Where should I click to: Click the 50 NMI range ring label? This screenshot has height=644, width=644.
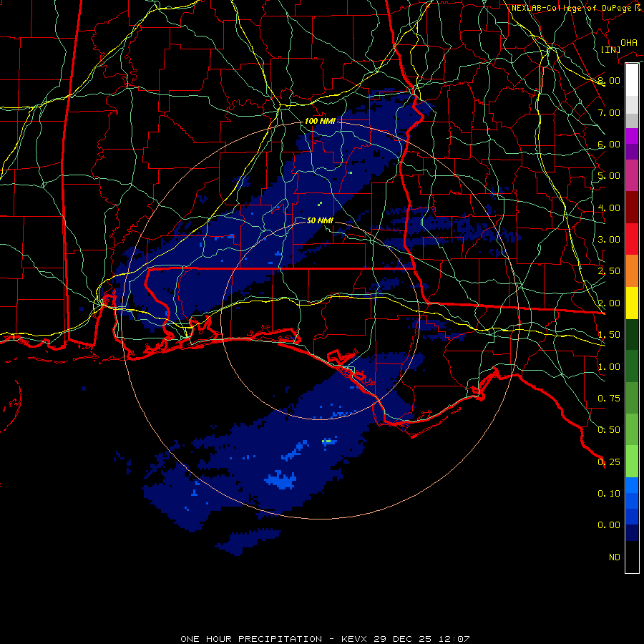point(320,220)
